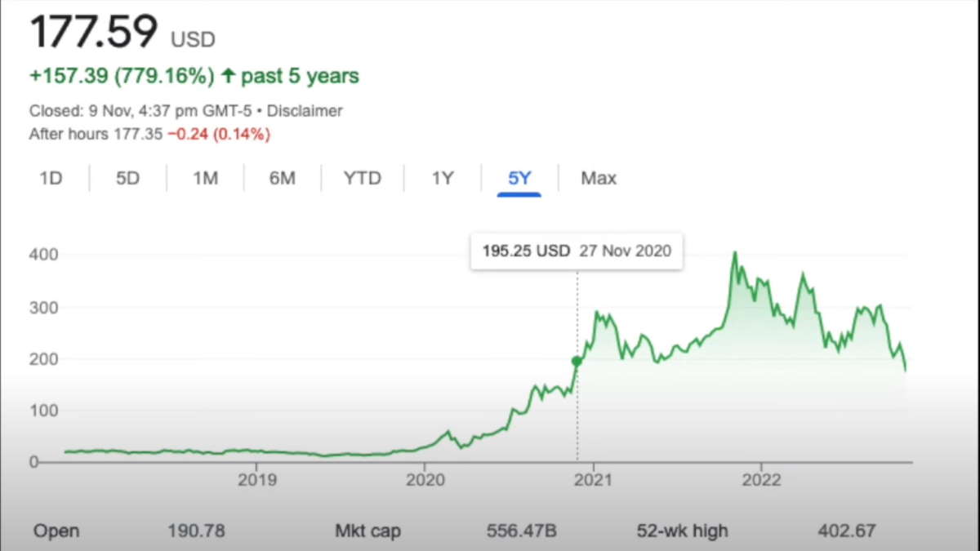
Task: Click the green up arrow icon
Action: [x=228, y=77]
